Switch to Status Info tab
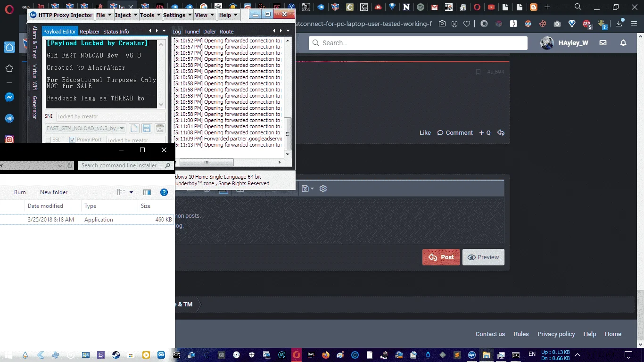This screenshot has width=644, height=362. pyautogui.click(x=116, y=32)
